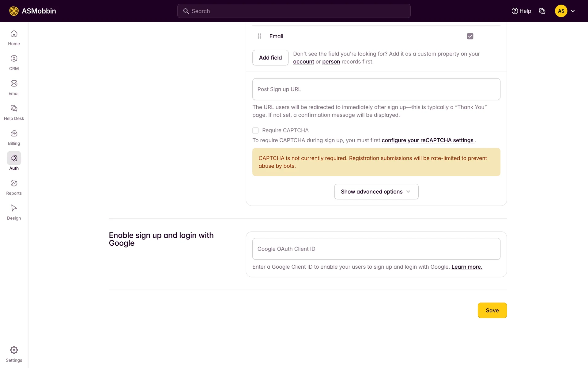Open the Design section icon
This screenshot has height=368, width=588.
(x=14, y=208)
